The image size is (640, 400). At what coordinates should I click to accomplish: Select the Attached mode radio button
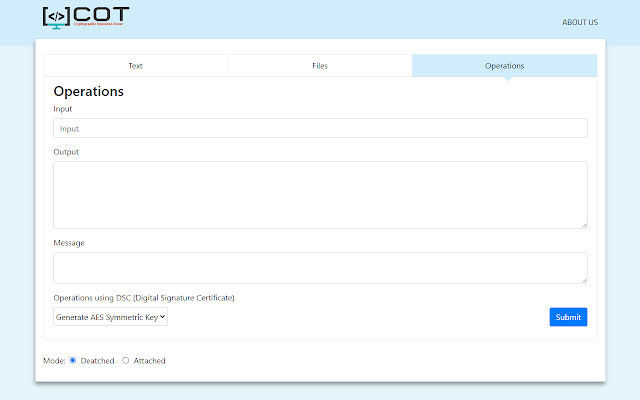point(126,360)
